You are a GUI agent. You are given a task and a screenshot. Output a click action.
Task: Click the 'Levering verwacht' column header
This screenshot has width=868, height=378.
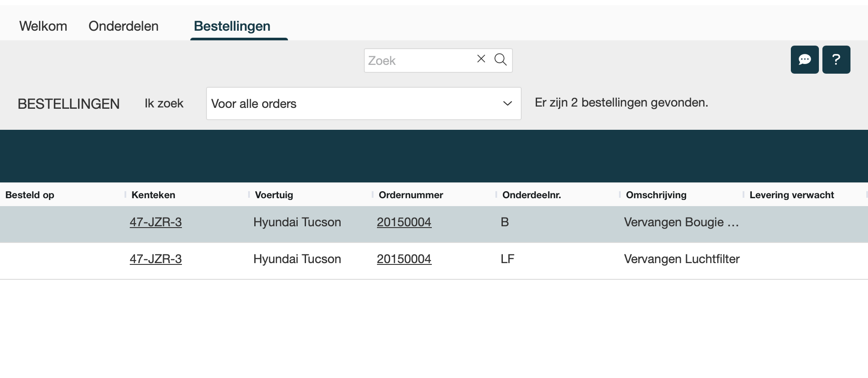[x=791, y=195]
